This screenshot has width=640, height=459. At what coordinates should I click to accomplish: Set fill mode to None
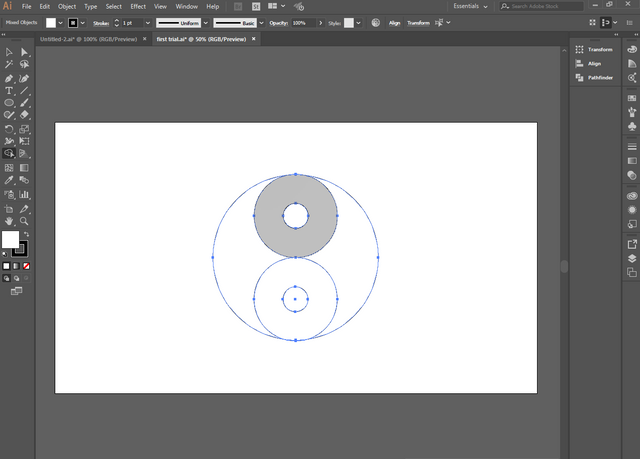point(27,266)
